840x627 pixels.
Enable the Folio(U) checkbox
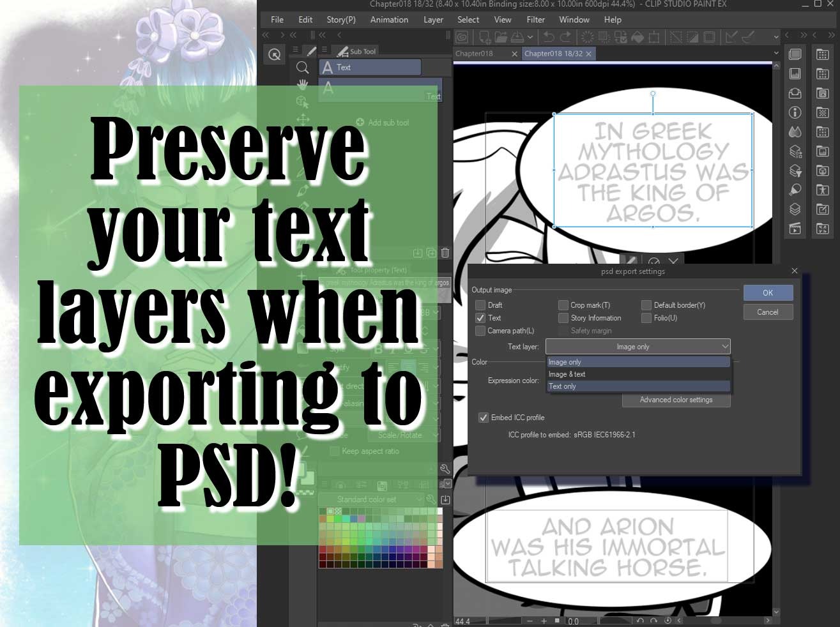tap(646, 318)
